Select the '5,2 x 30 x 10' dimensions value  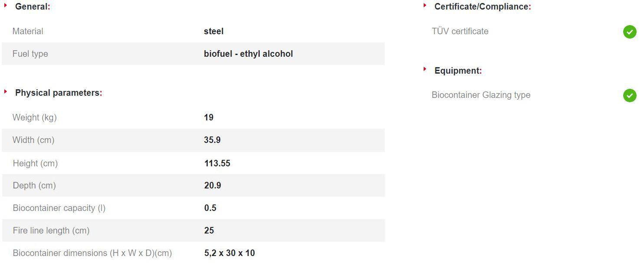point(229,253)
